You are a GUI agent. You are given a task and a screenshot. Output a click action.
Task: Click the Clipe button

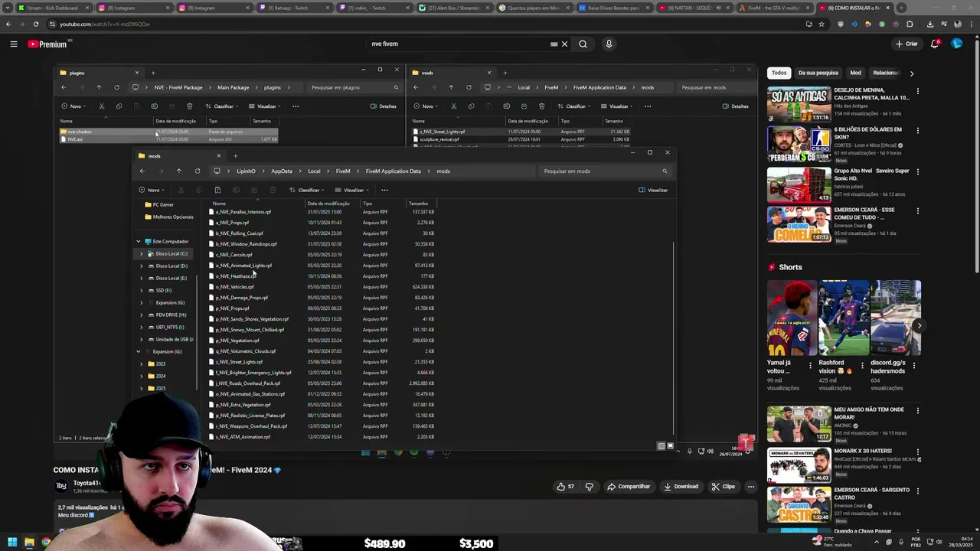[723, 486]
